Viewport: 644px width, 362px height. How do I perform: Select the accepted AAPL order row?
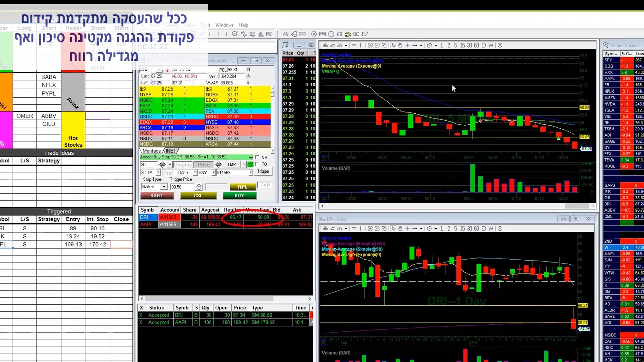click(225, 322)
